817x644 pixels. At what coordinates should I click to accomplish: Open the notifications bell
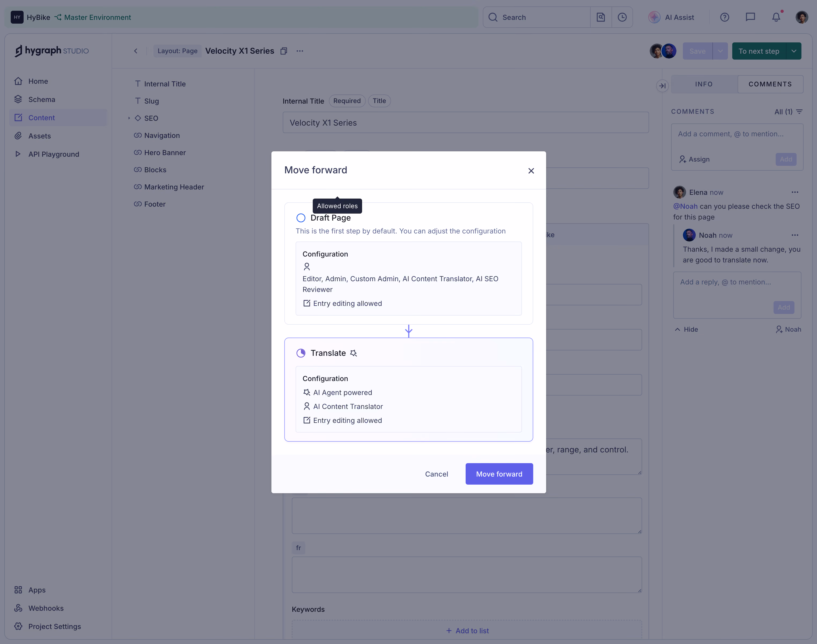(x=776, y=17)
